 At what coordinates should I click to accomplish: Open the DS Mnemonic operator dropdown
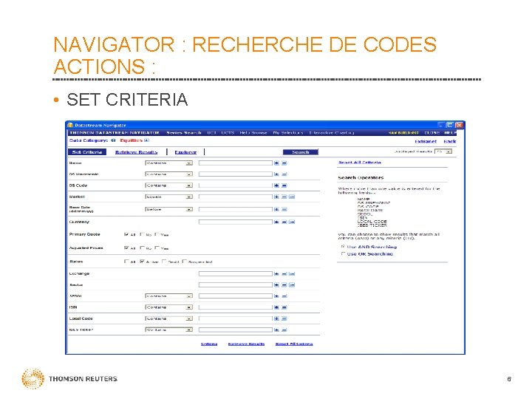169,174
